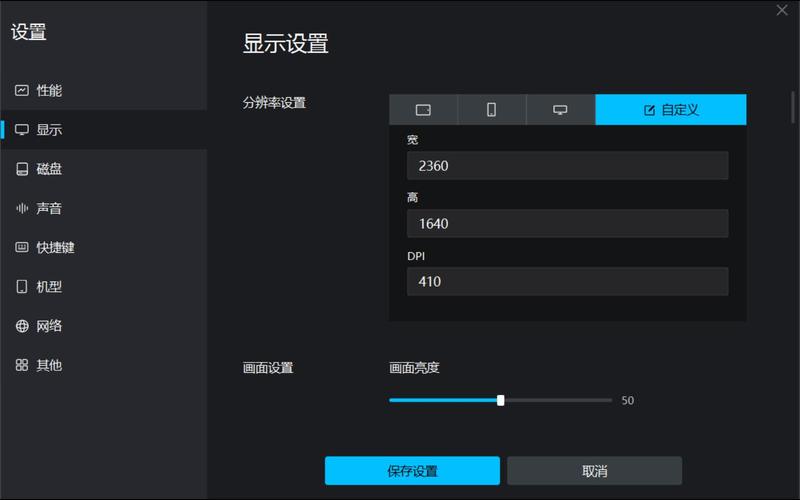Open the 磁盘 disk settings
The width and height of the screenshot is (800, 500).
(x=104, y=169)
